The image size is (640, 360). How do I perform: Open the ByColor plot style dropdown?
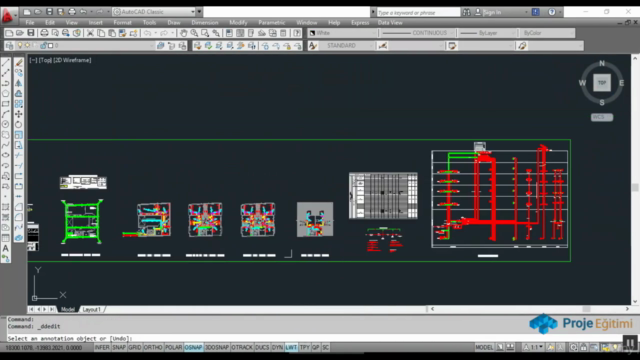point(547,33)
